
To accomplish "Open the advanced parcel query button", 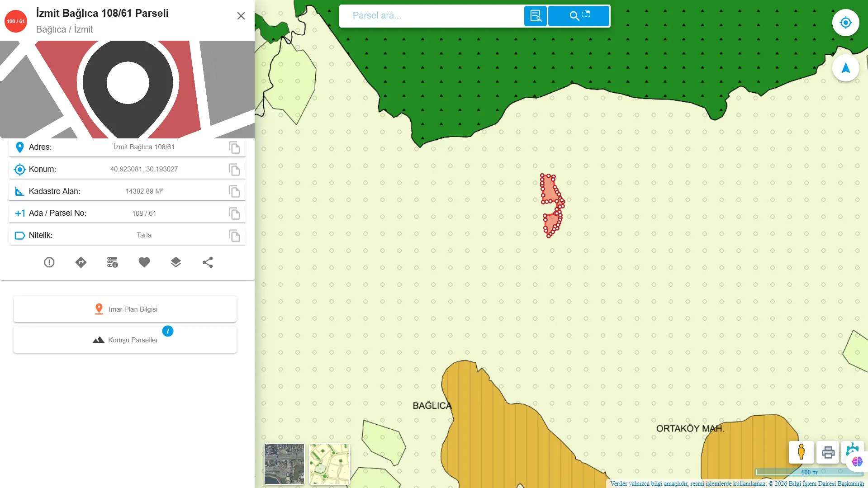I will [536, 16].
